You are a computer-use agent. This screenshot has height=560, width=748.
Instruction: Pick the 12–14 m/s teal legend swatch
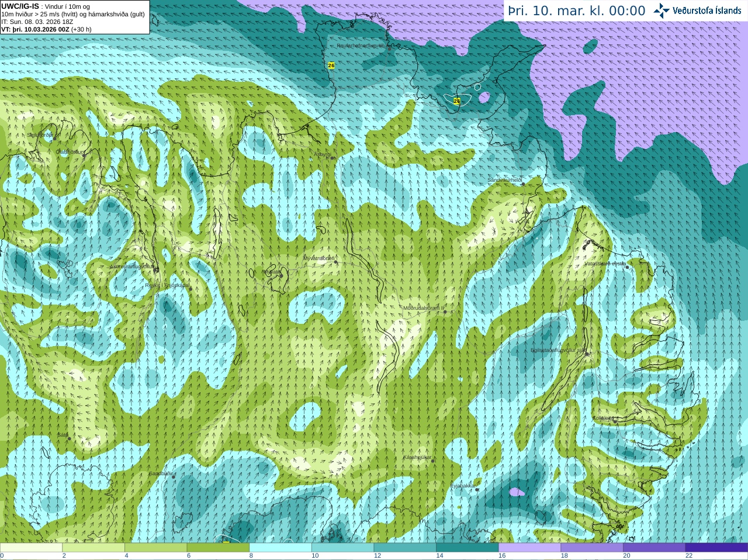[x=405, y=548]
